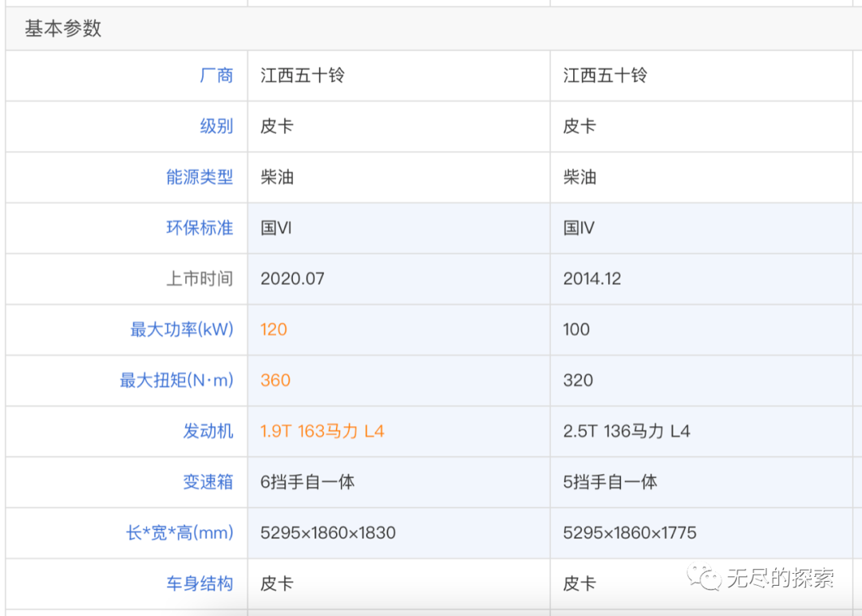The width and height of the screenshot is (862, 616).
Task: Open the 车身结构 parameter link
Action: [x=199, y=583]
